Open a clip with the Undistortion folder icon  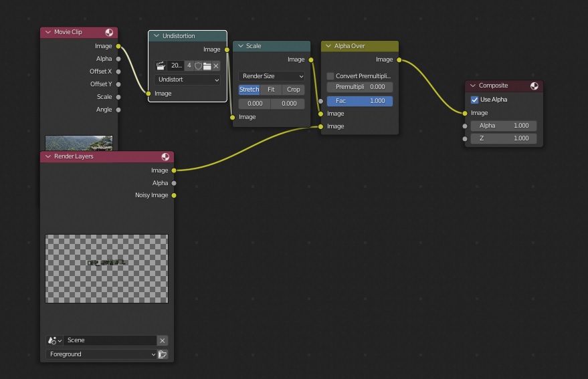pos(207,66)
